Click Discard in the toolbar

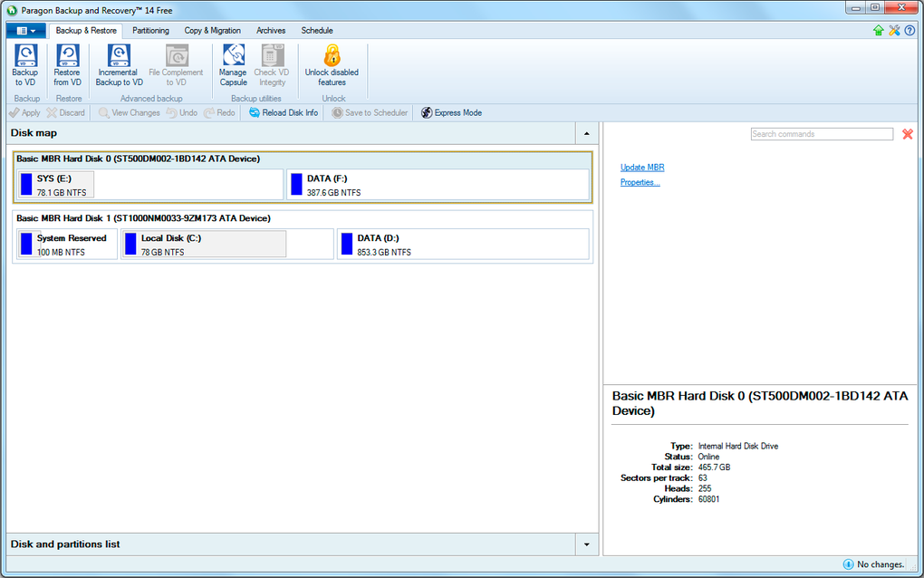65,112
